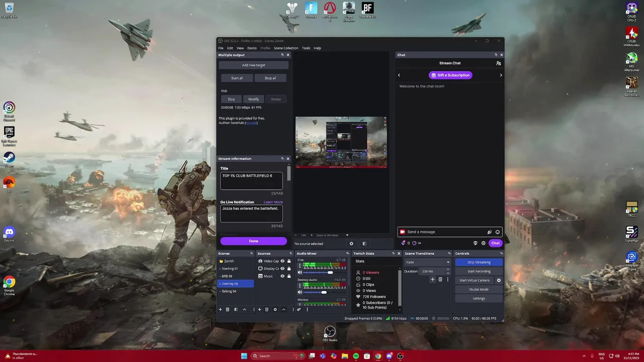Zoom in preview with plus button
The width and height of the screenshot is (644, 362).
310,235
